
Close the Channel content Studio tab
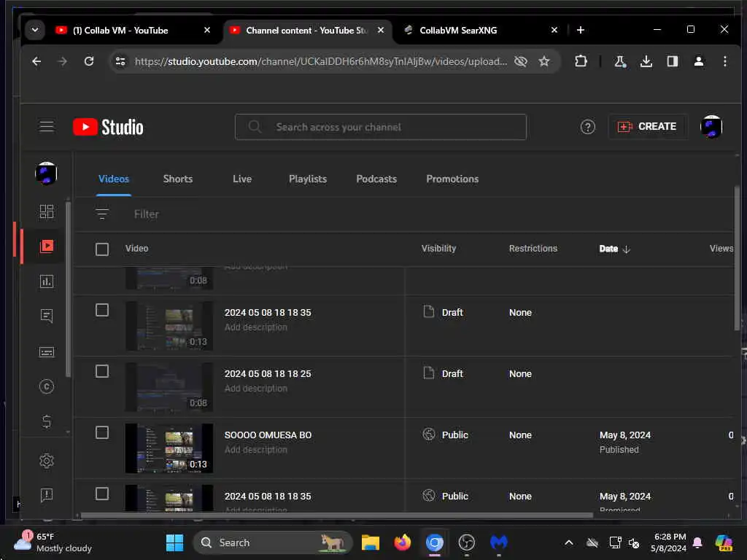(x=381, y=30)
